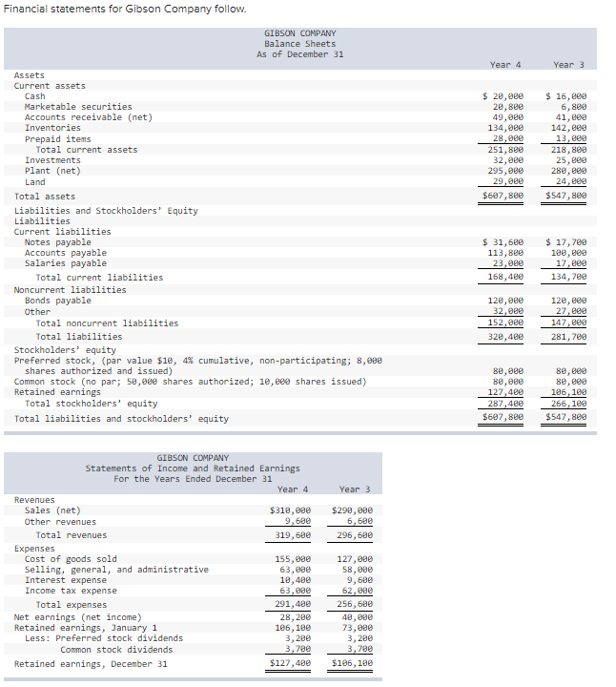
Task: Click Net earnings Year 4 value 28,200
Action: [x=296, y=617]
